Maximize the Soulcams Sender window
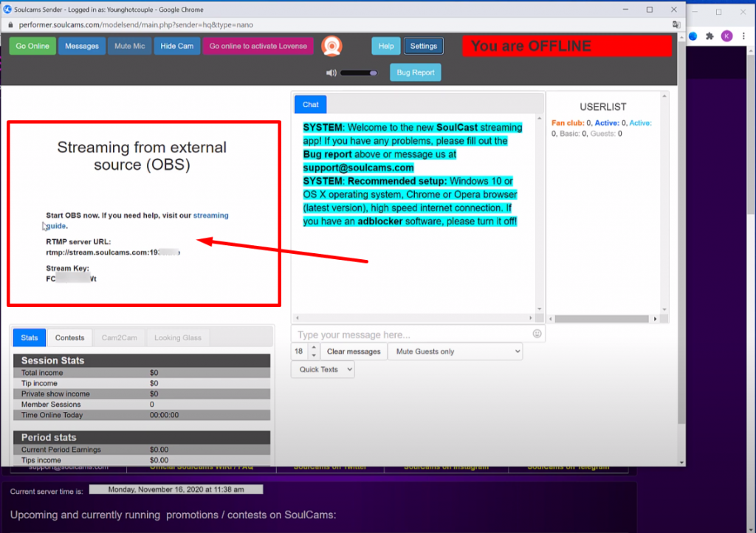Viewport: 756px width, 533px height. pyautogui.click(x=650, y=10)
